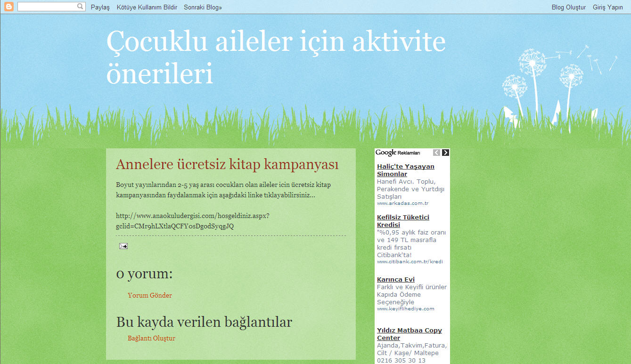Image resolution: width=631 pixels, height=364 pixels.
Task: Go to next Google ads arrow
Action: [x=445, y=153]
